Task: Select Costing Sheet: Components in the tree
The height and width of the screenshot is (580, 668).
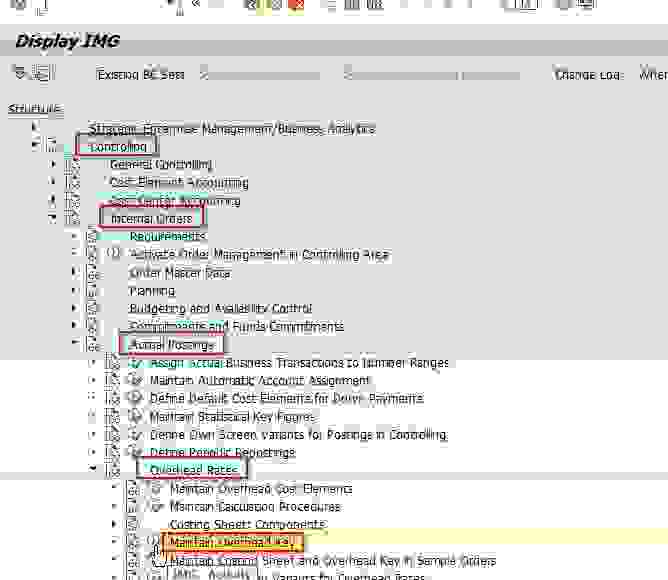Action: pyautogui.click(x=246, y=525)
